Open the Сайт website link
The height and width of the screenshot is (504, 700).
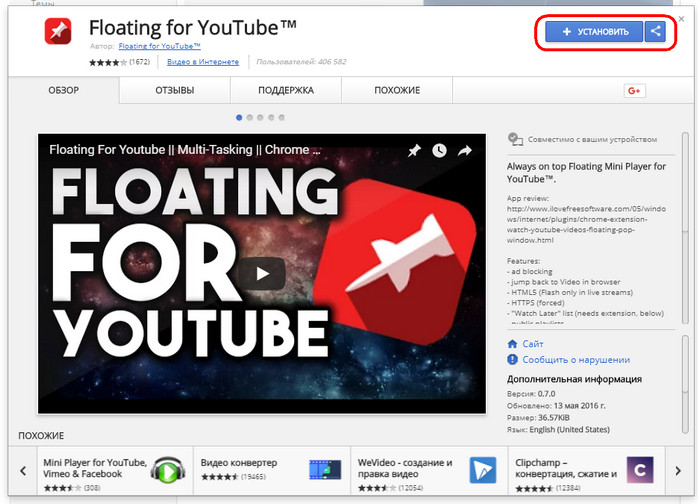tap(533, 344)
